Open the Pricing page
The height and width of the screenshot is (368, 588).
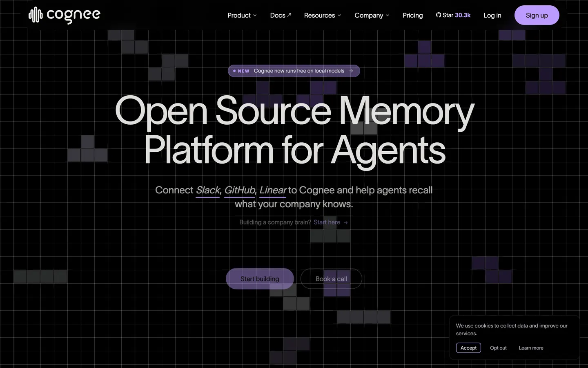click(412, 15)
